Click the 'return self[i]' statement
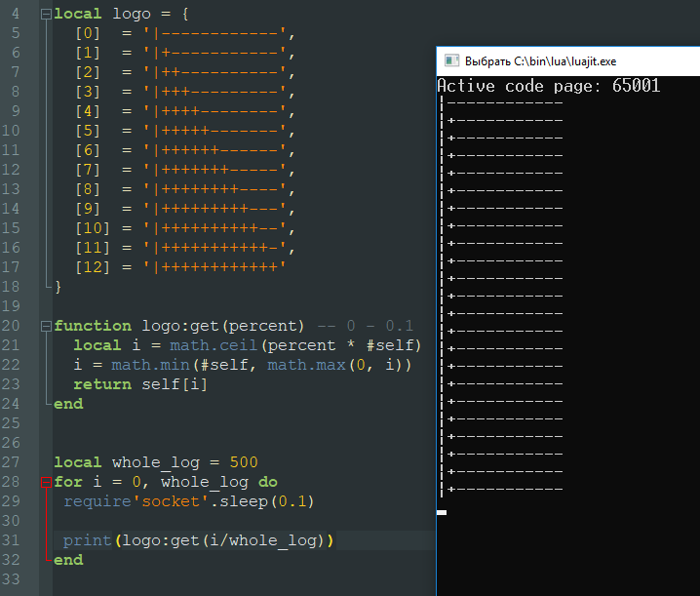 [140, 384]
